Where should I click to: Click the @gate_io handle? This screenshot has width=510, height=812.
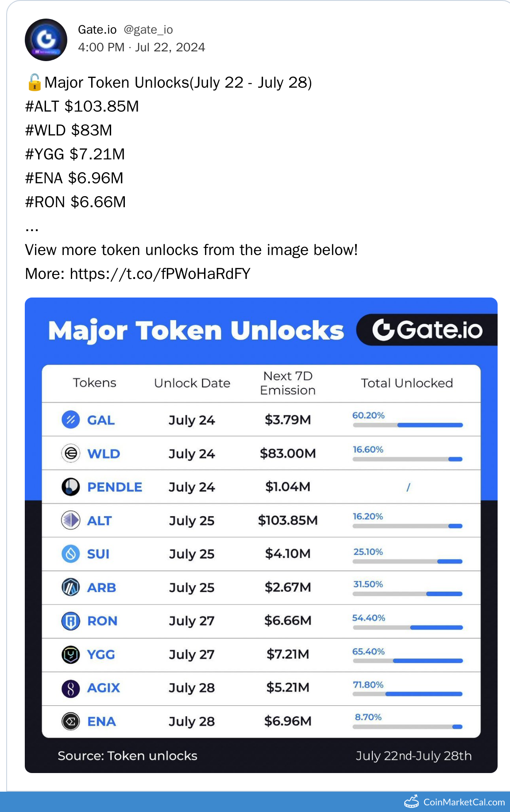coord(148,30)
